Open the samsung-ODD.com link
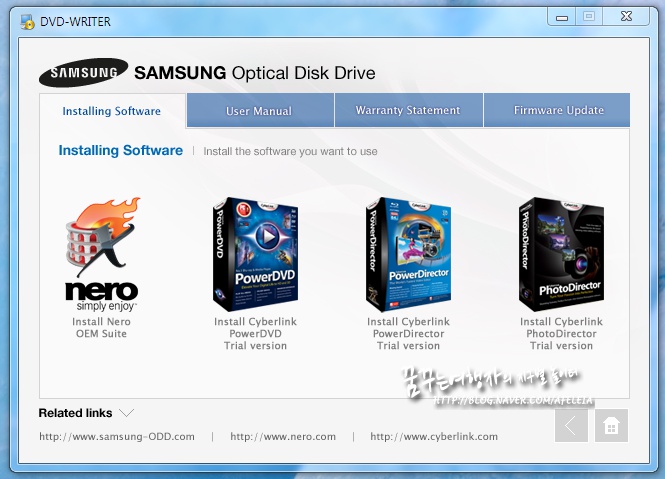Image resolution: width=665 pixels, height=479 pixels. pyautogui.click(x=117, y=436)
